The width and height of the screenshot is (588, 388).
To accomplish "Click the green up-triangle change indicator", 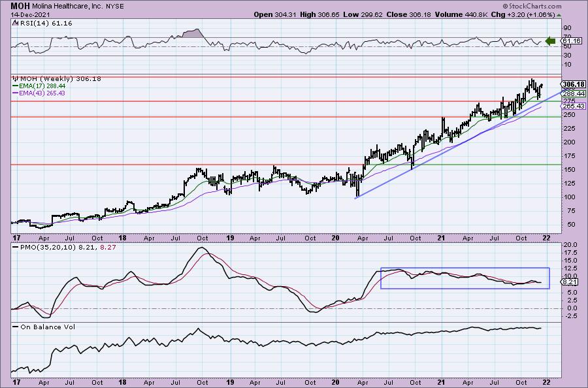I will point(559,15).
